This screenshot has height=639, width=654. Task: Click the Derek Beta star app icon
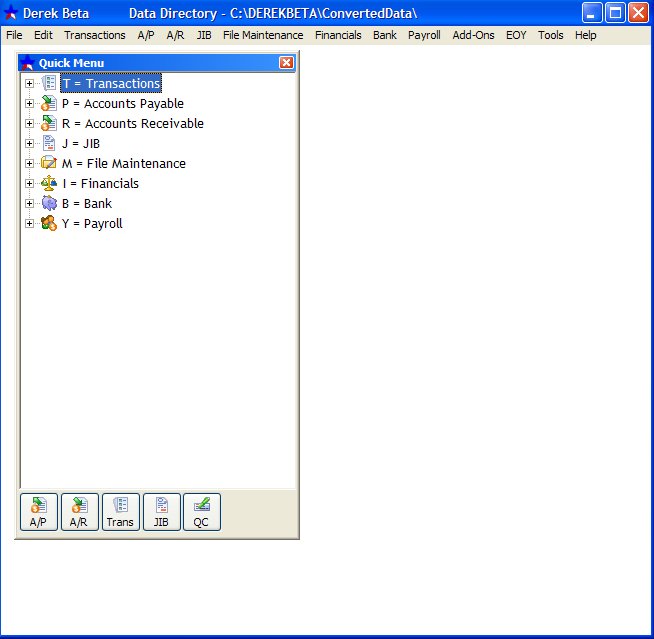click(10, 13)
